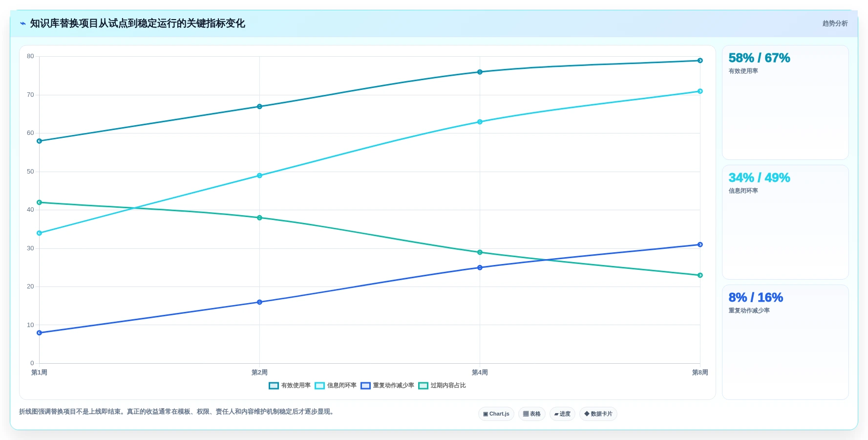The height and width of the screenshot is (440, 868).
Task: Click the 表格 tag
Action: click(x=532, y=414)
